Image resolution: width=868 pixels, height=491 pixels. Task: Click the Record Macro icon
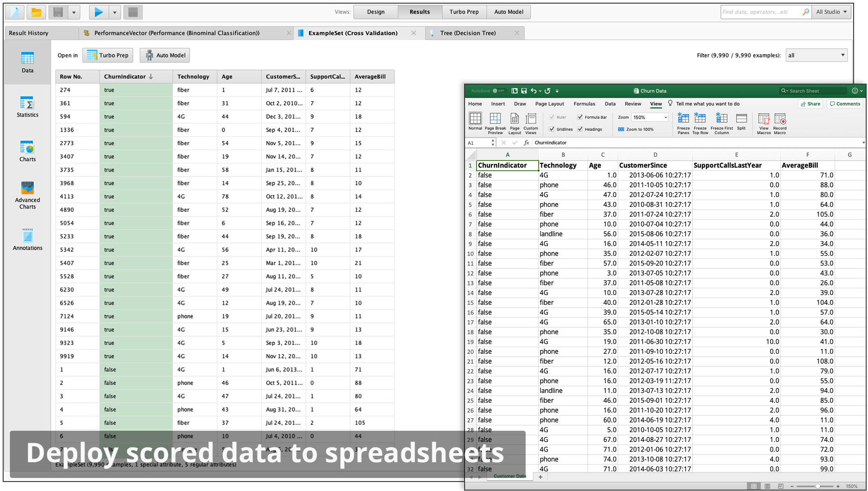[780, 122]
